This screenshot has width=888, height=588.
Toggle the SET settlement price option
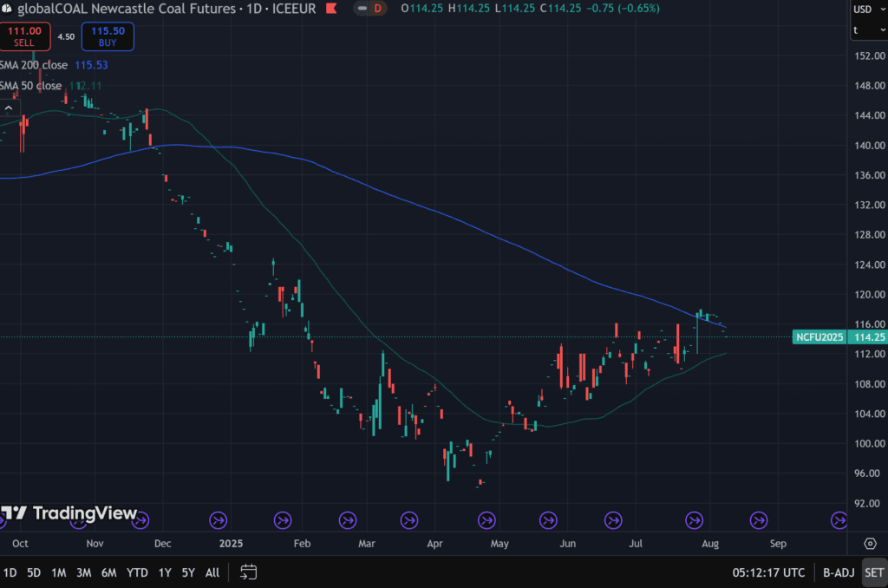click(x=873, y=572)
